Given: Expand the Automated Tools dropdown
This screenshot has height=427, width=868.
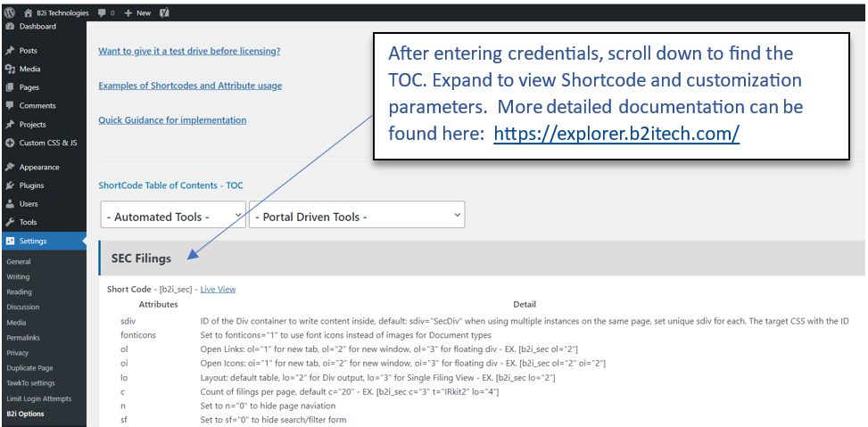Looking at the screenshot, I should [173, 217].
